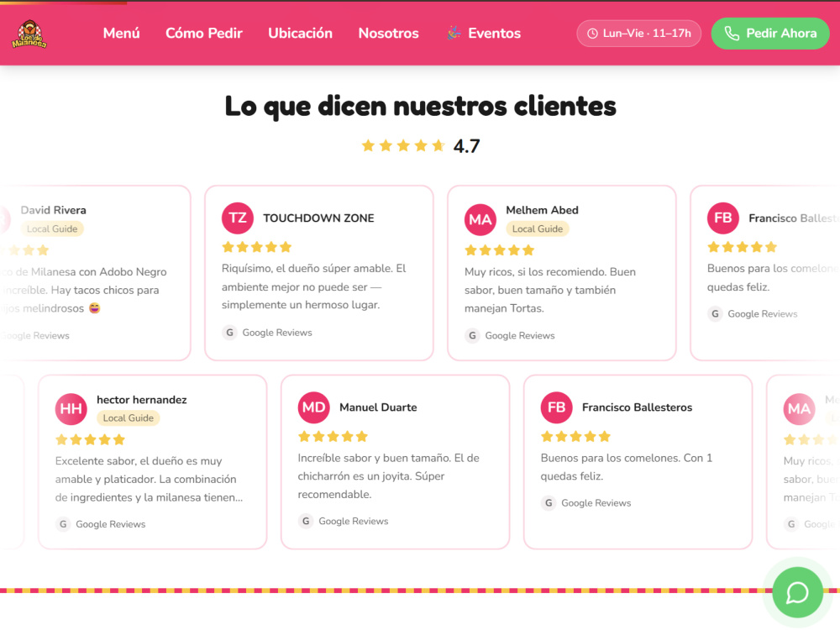This screenshot has height=630, width=840.
Task: Click five-star rating in hector hernandez review
Action: (x=90, y=440)
